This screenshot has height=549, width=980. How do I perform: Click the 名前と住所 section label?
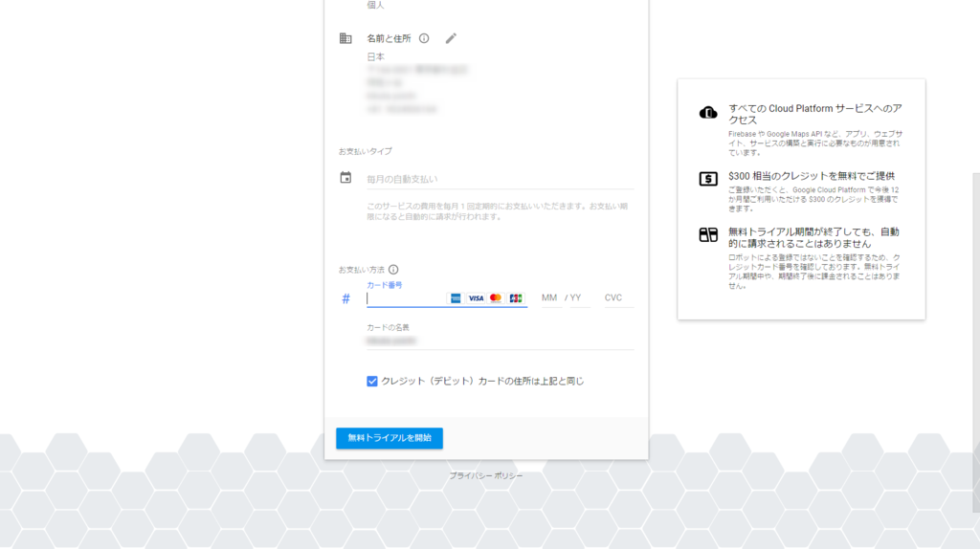[389, 38]
